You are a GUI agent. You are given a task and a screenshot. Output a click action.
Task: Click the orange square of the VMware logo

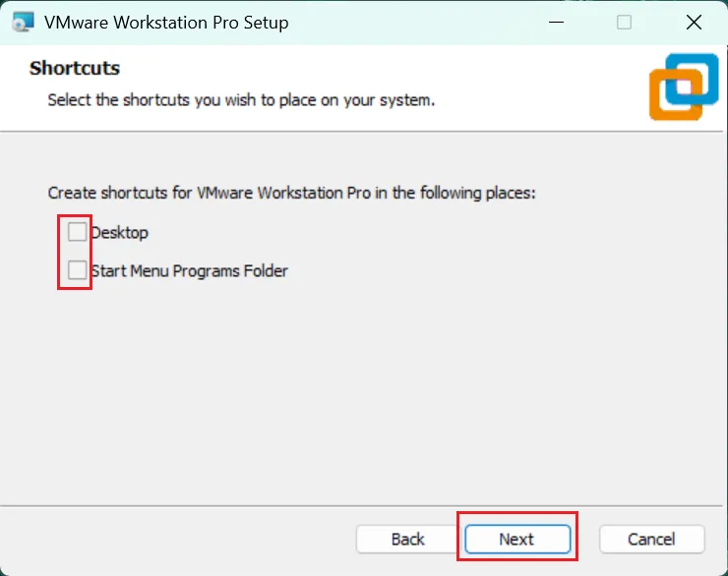[x=676, y=94]
